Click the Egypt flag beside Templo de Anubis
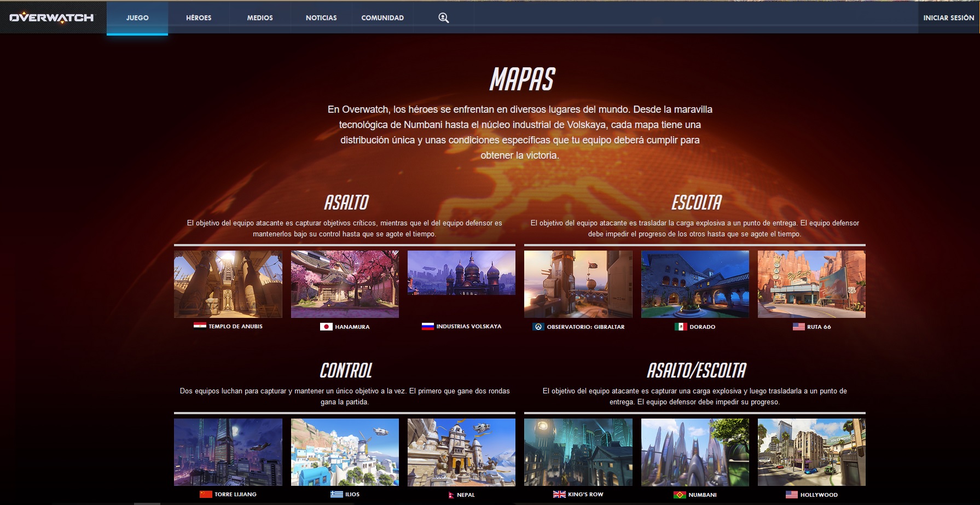The image size is (980, 505). coord(200,326)
